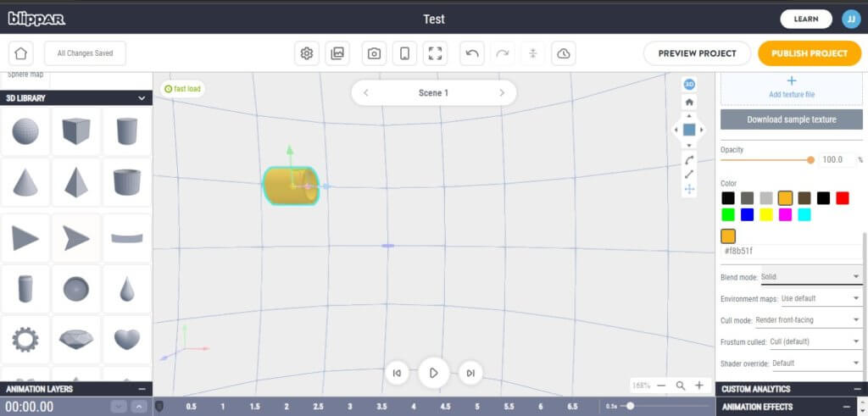Click the camera screenshot icon
Image resolution: width=868 pixels, height=416 pixels.
[374, 53]
